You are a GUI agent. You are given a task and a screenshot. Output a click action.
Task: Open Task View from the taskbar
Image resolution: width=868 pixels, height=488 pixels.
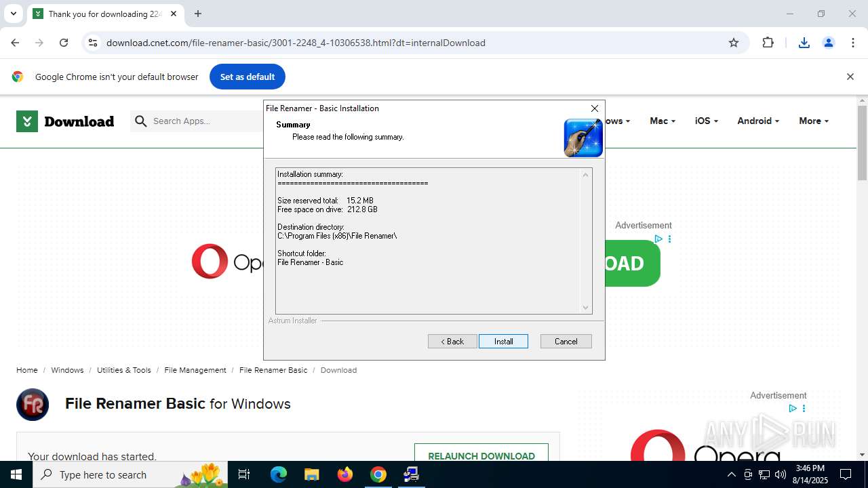tap(244, 474)
